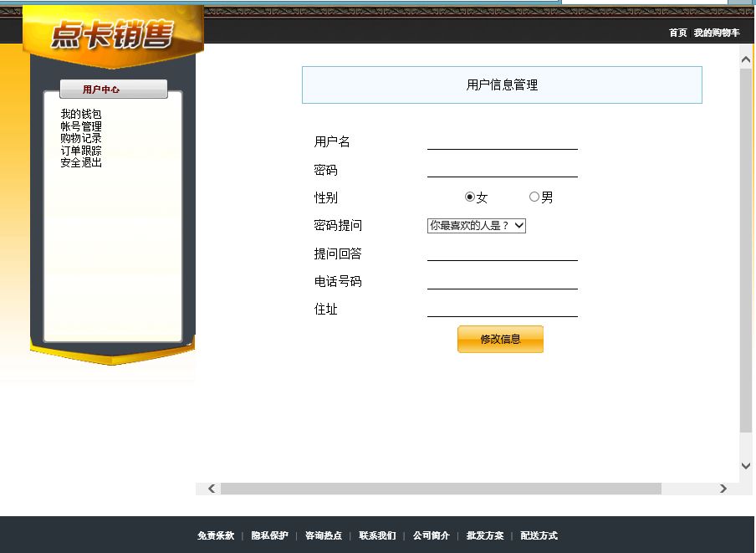Focus the 密码 input field
756x553 pixels.
tap(502, 169)
